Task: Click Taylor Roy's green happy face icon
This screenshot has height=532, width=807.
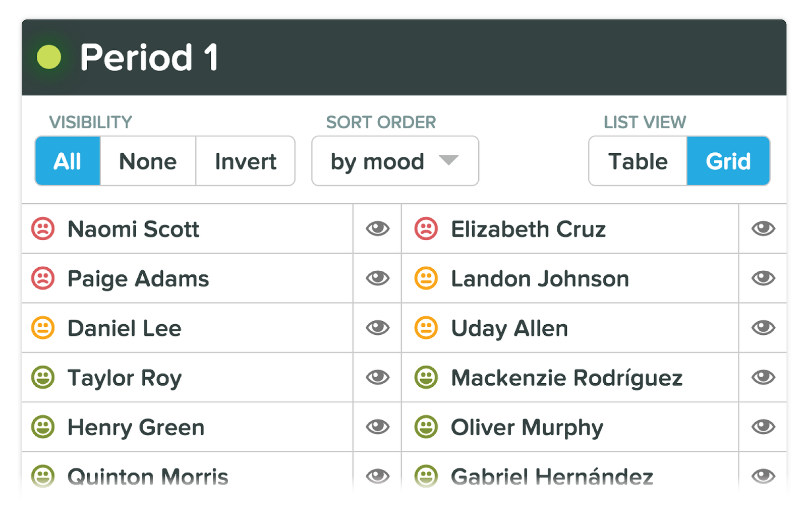Action: [x=43, y=377]
